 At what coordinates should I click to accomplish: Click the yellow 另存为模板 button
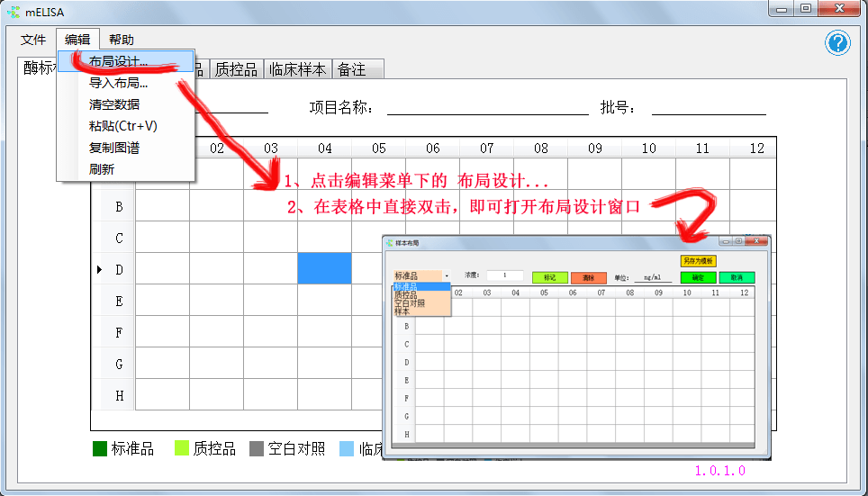698,261
